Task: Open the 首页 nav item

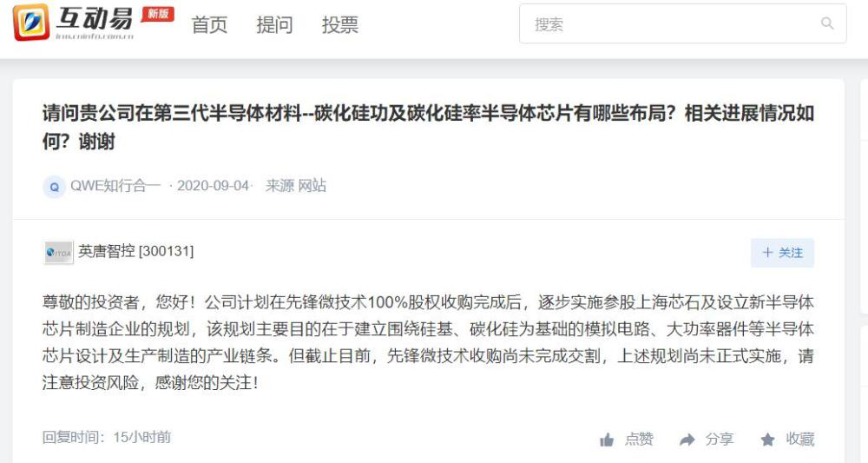Action: pyautogui.click(x=209, y=25)
